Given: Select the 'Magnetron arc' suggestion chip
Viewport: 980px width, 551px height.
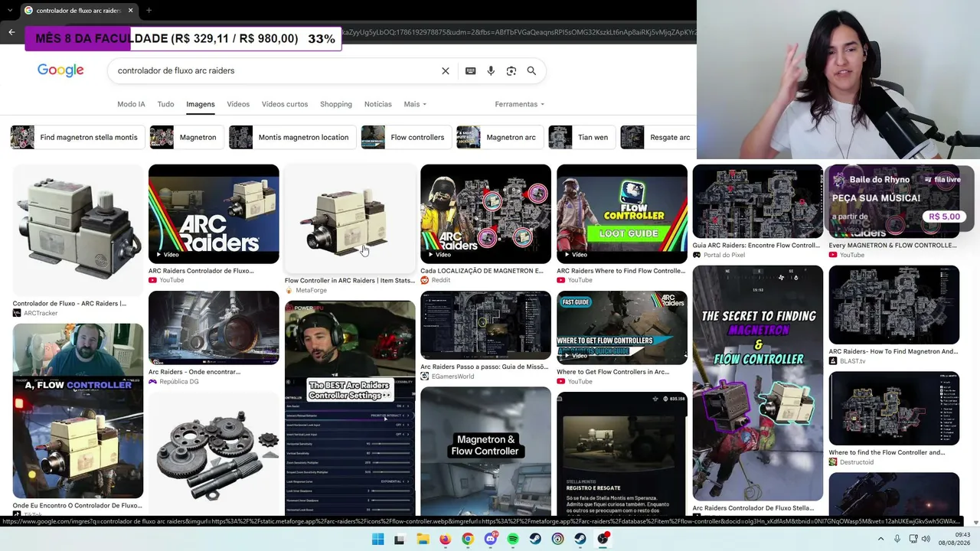Looking at the screenshot, I should pyautogui.click(x=499, y=138).
